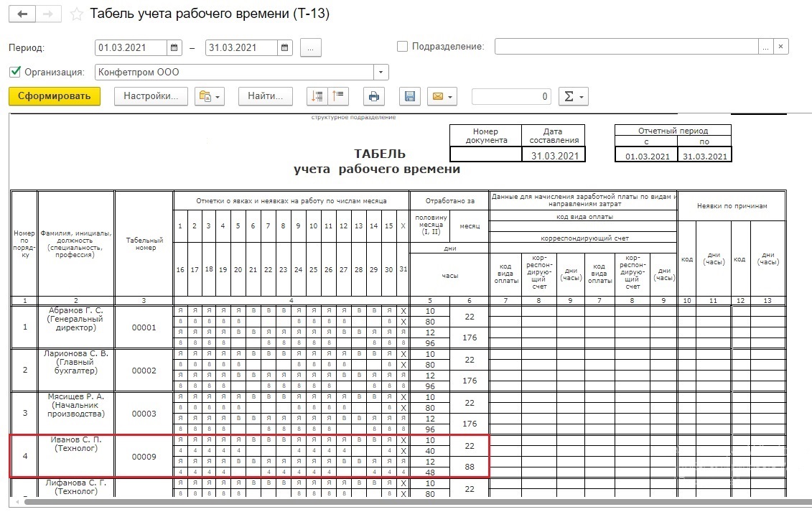The image size is (812, 512).
Task: Click Отчетный период start 01.03.2021 cell
Action: (x=647, y=156)
